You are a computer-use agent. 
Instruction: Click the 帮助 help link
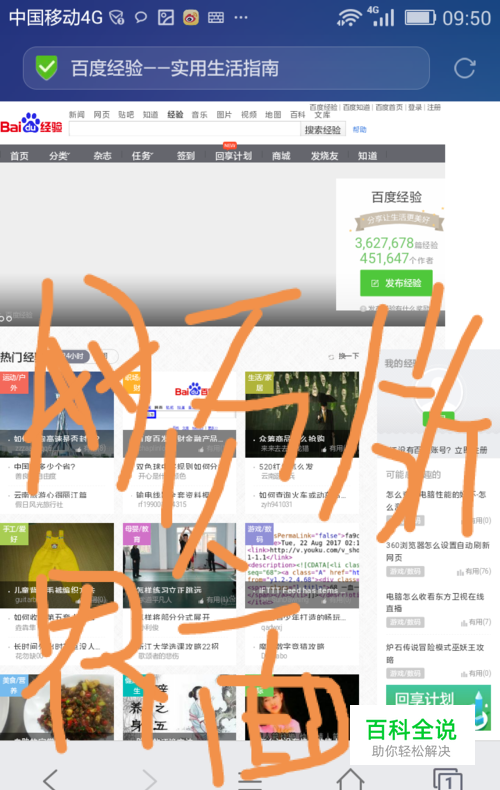point(359,129)
